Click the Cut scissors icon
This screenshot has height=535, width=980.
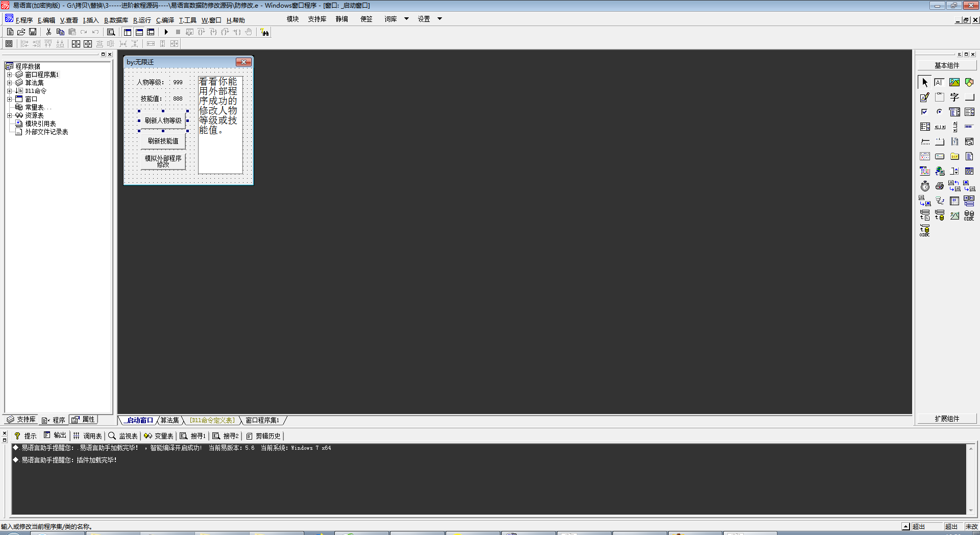48,32
